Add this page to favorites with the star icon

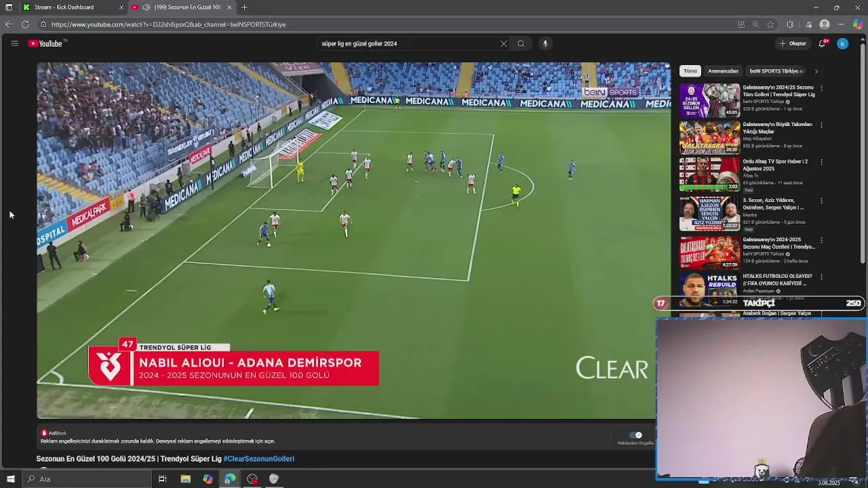point(770,24)
